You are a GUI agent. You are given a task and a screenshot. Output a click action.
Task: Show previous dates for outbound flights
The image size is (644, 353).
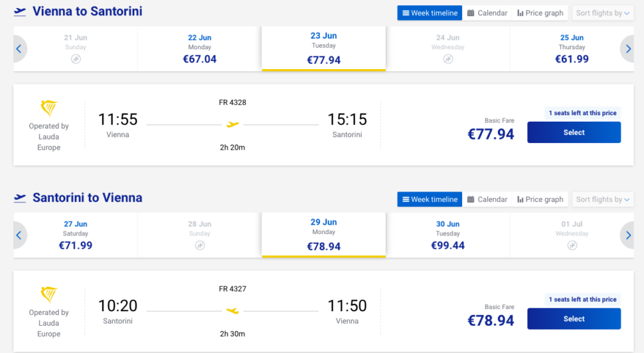[19, 49]
